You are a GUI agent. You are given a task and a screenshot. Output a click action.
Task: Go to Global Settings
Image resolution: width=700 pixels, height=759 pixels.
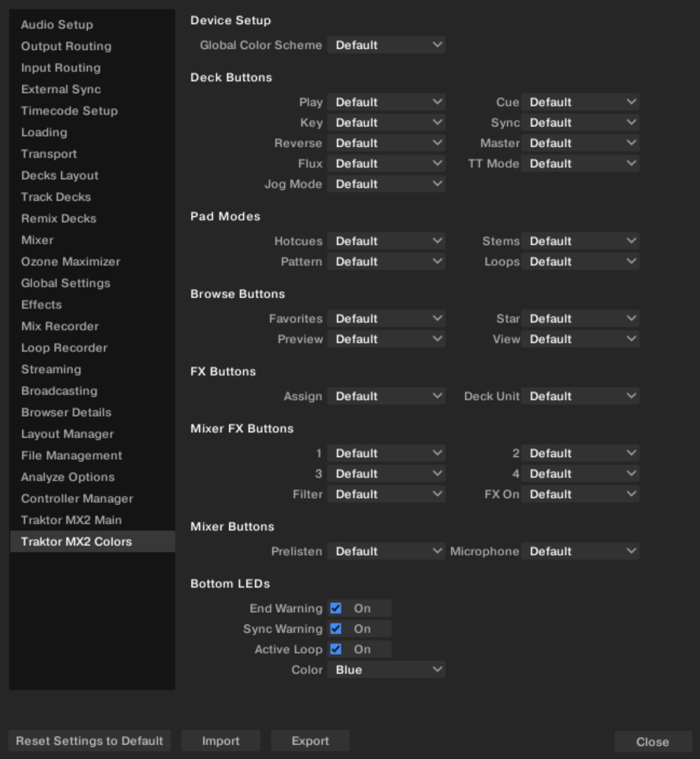click(x=92, y=283)
